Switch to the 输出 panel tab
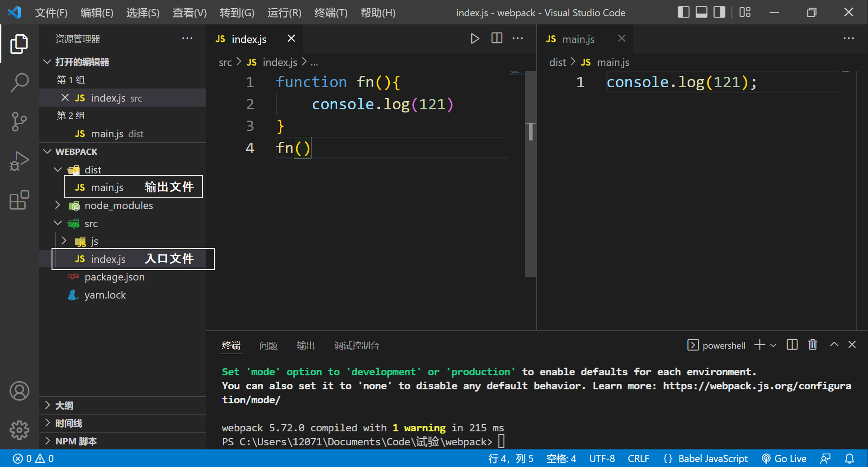868x467 pixels. pyautogui.click(x=306, y=346)
